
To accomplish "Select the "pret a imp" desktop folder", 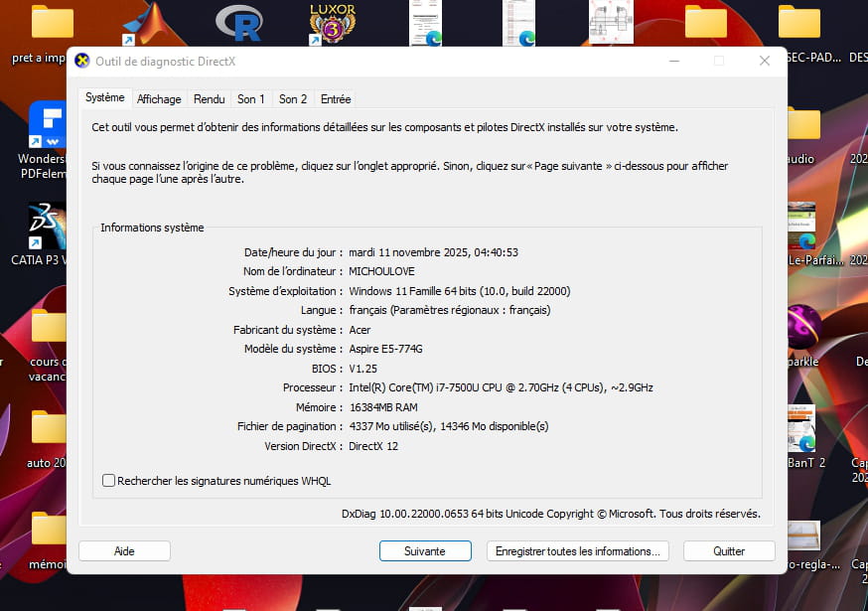I will [x=50, y=24].
